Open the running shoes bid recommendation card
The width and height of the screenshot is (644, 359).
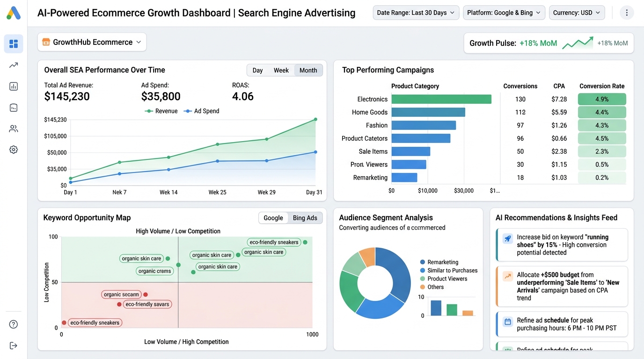[562, 244]
